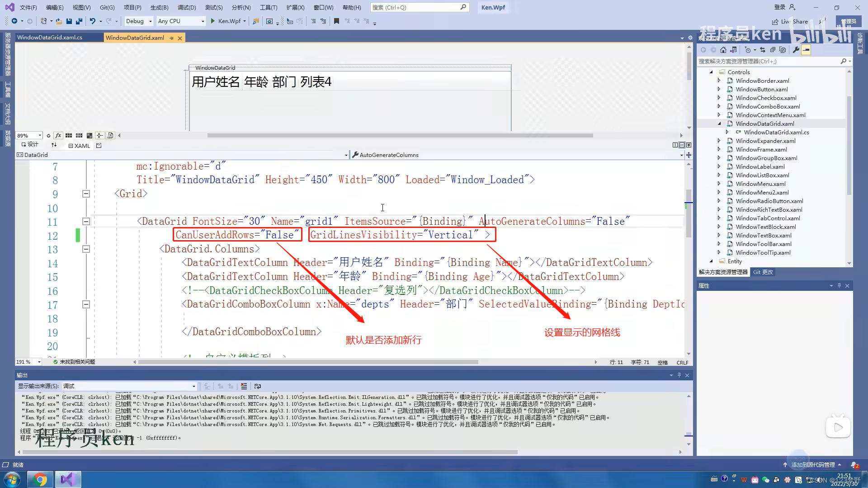Click the Live Share button
The height and width of the screenshot is (488, 868).
790,21
